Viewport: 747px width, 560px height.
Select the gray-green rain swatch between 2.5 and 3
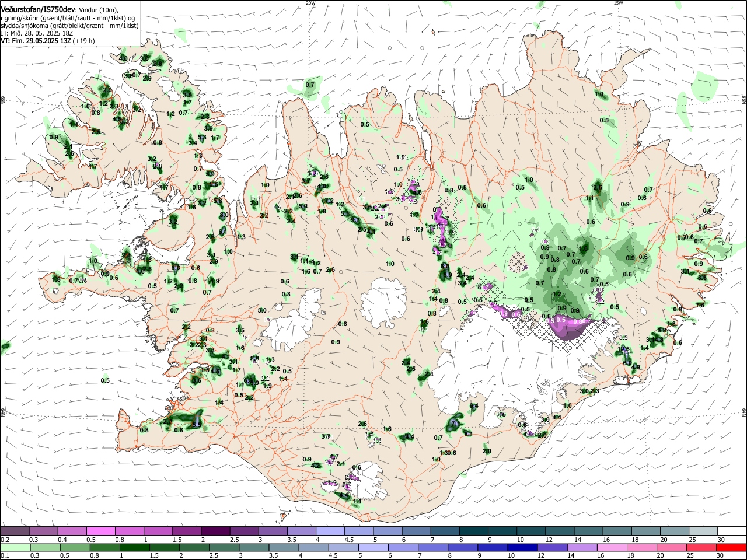pyautogui.click(x=224, y=547)
